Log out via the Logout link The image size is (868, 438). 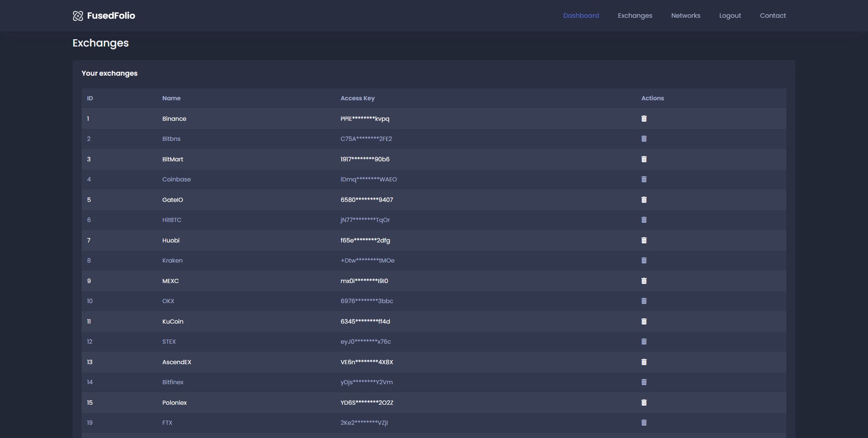[x=730, y=15]
